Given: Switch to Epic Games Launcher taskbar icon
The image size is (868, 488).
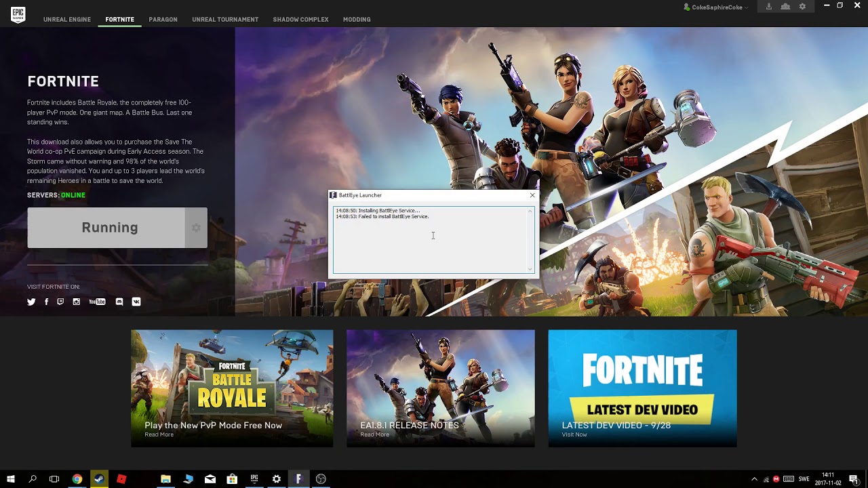Looking at the screenshot, I should [x=254, y=479].
